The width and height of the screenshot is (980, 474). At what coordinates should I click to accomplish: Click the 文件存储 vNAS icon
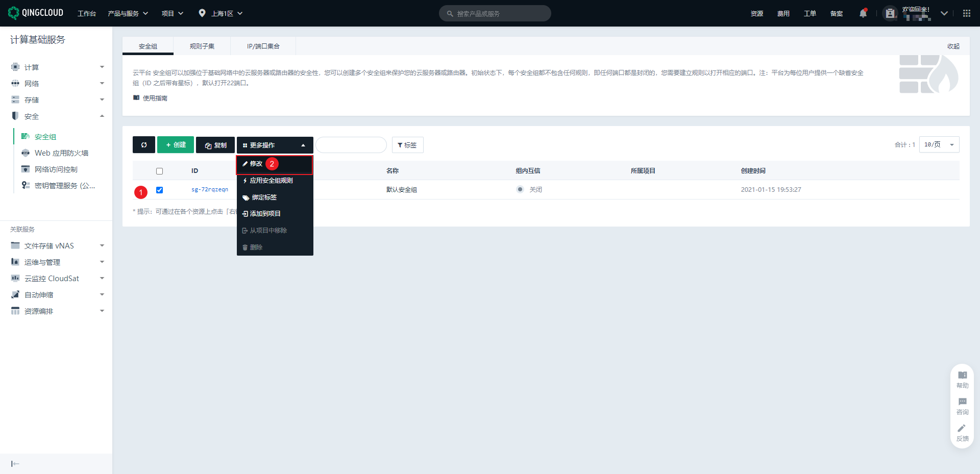15,245
